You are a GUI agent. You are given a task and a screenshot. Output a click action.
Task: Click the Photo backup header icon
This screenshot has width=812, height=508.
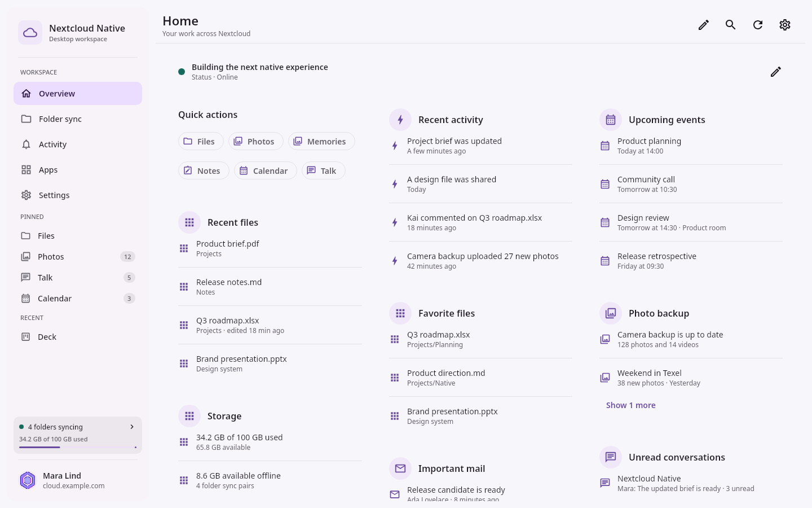(x=611, y=313)
